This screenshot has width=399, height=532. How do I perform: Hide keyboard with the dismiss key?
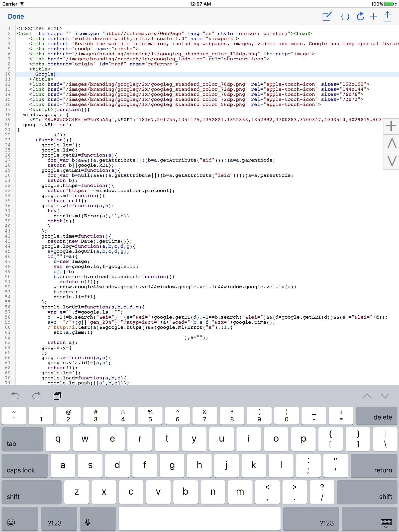[370, 519]
